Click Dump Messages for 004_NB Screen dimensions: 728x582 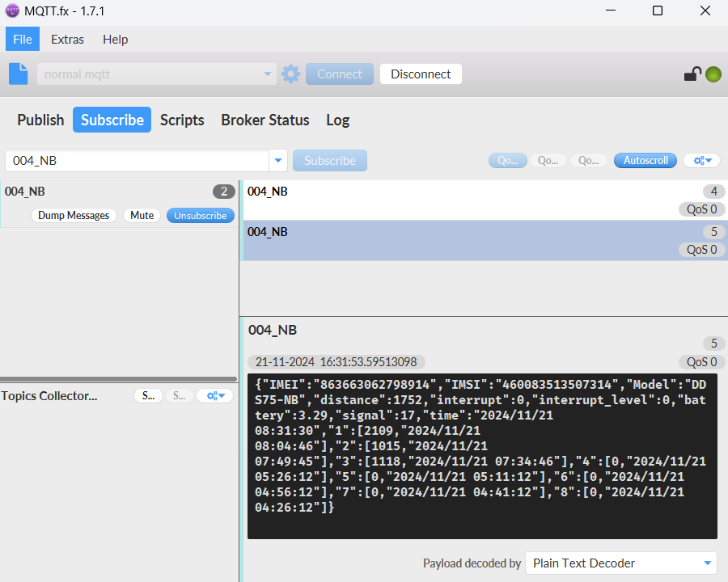pos(74,215)
